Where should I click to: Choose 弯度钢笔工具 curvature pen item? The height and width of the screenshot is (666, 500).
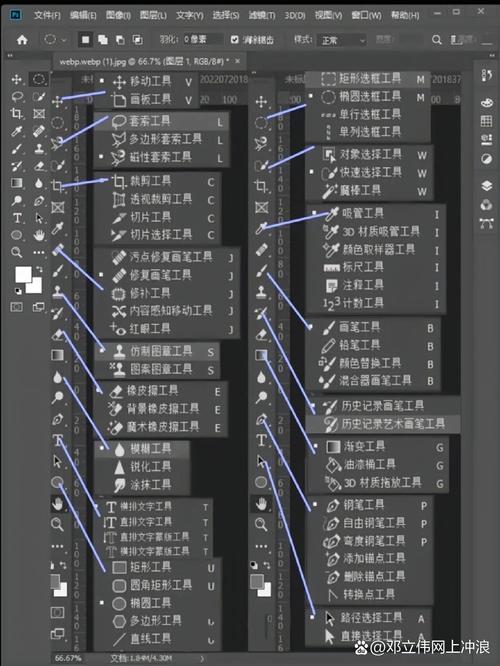click(370, 541)
